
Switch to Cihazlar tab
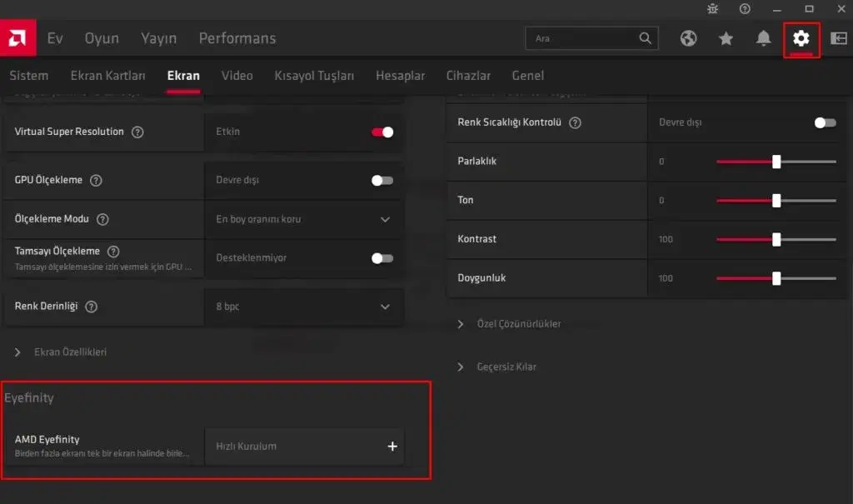[x=468, y=76]
